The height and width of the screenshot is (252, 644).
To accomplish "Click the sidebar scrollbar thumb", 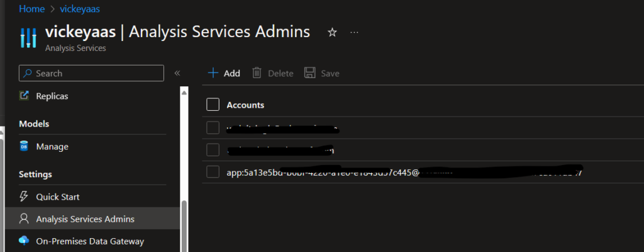I will [184, 226].
